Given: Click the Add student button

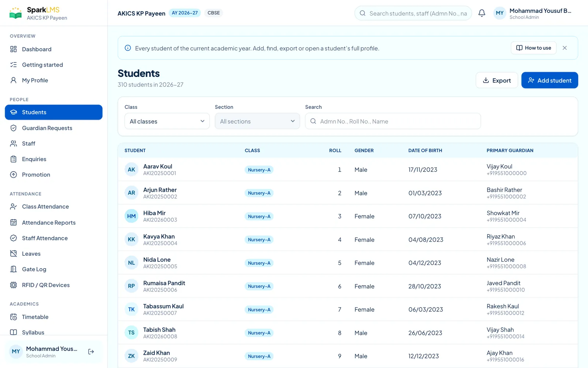Looking at the screenshot, I should pos(549,80).
